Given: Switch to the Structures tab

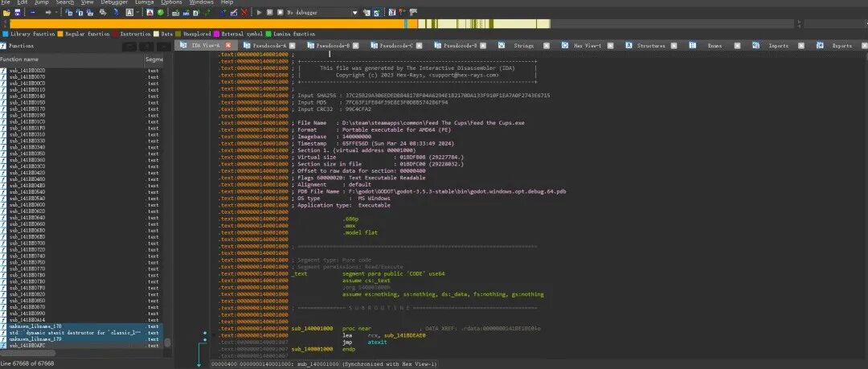Looking at the screenshot, I should [651, 46].
